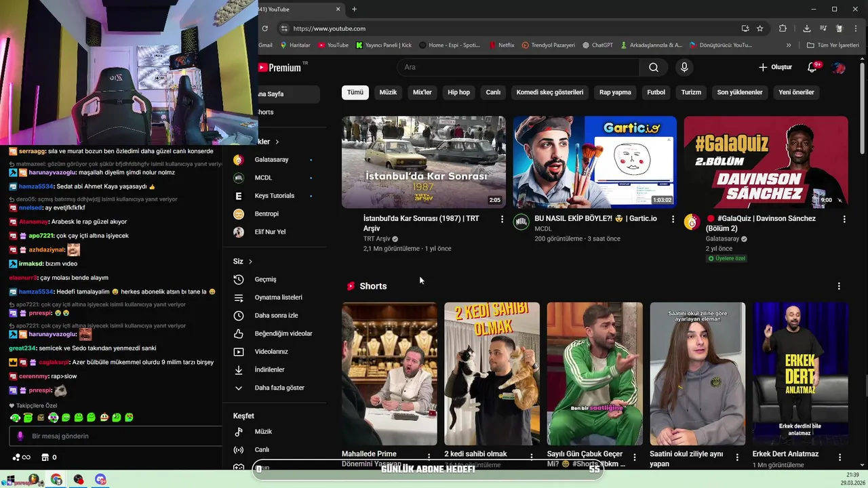The image size is (868, 488).
Task: Open Trendyol Pazaryeri bookmark
Action: tap(548, 45)
